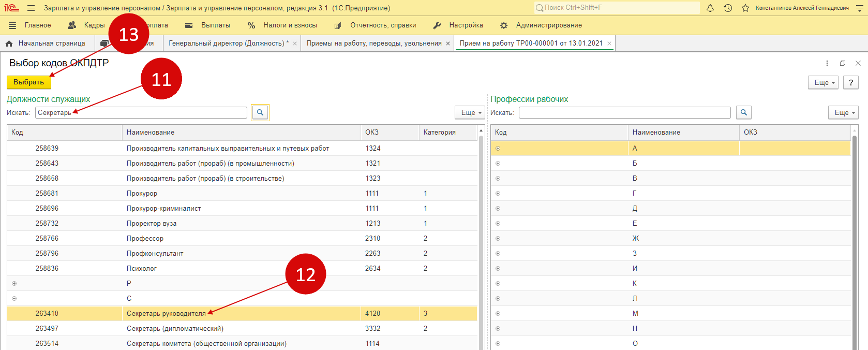Expand the Б group in Профессии рабочих
Viewport: 868px width, 350px height.
pos(498,163)
